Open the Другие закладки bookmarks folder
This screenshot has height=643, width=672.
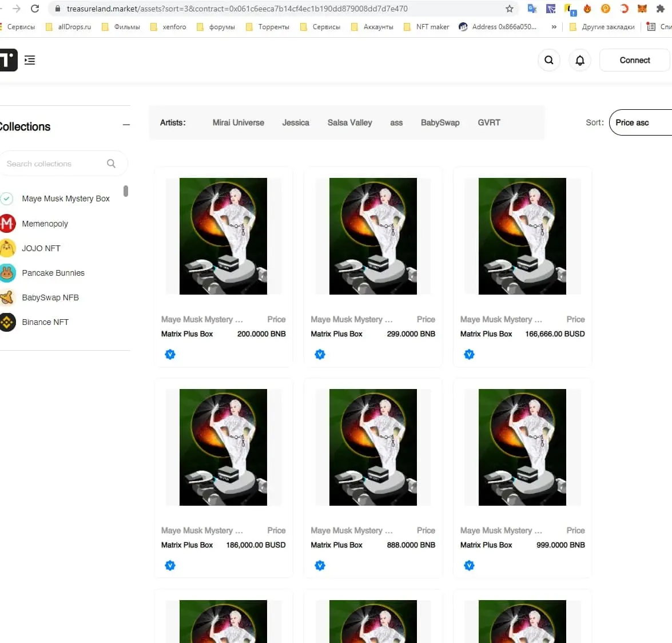click(x=602, y=26)
